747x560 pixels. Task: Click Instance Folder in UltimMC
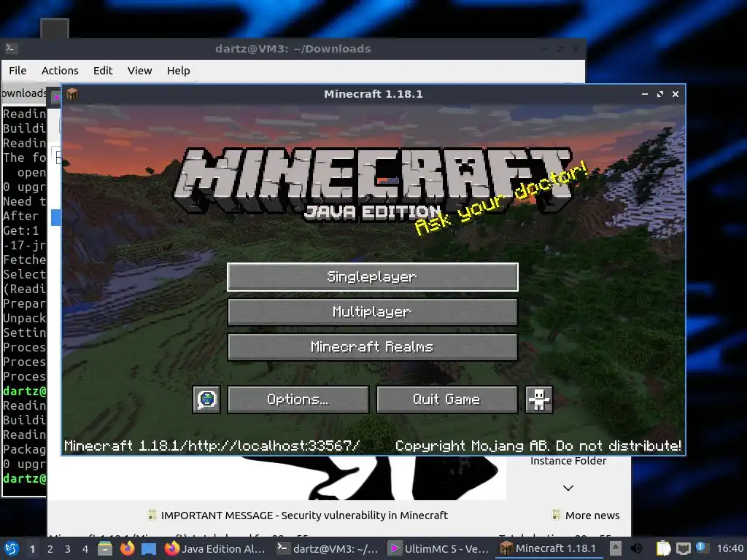pos(568,461)
